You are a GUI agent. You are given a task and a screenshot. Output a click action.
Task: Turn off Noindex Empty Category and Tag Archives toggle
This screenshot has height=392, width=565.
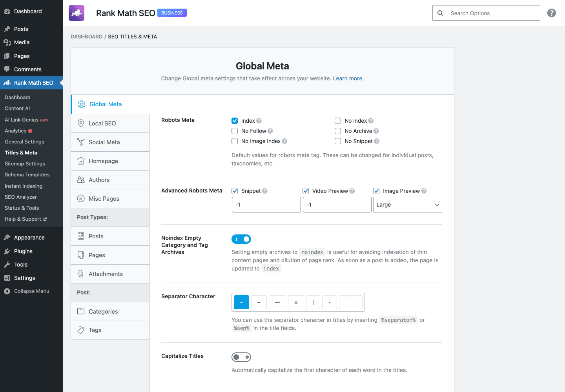(241, 239)
